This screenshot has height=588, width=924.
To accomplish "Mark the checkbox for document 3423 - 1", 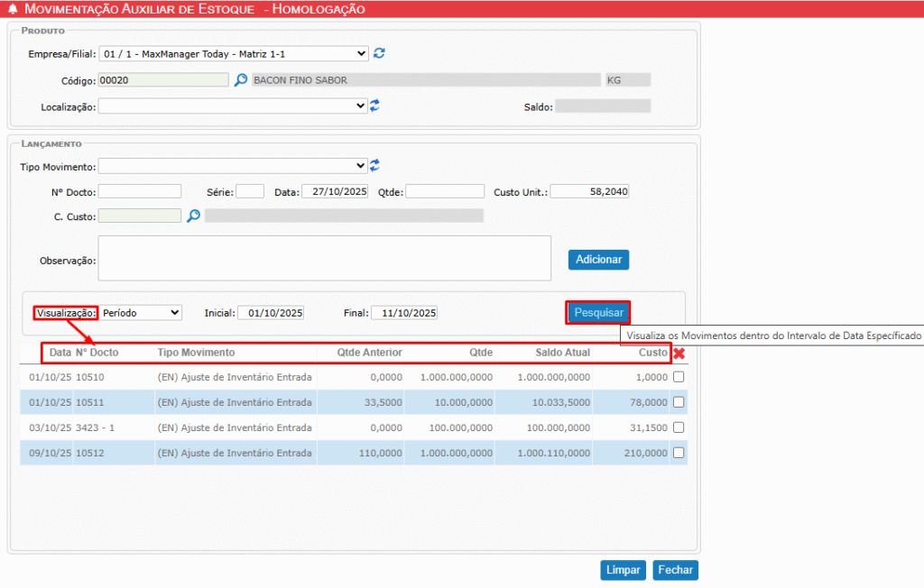I will pos(679,427).
